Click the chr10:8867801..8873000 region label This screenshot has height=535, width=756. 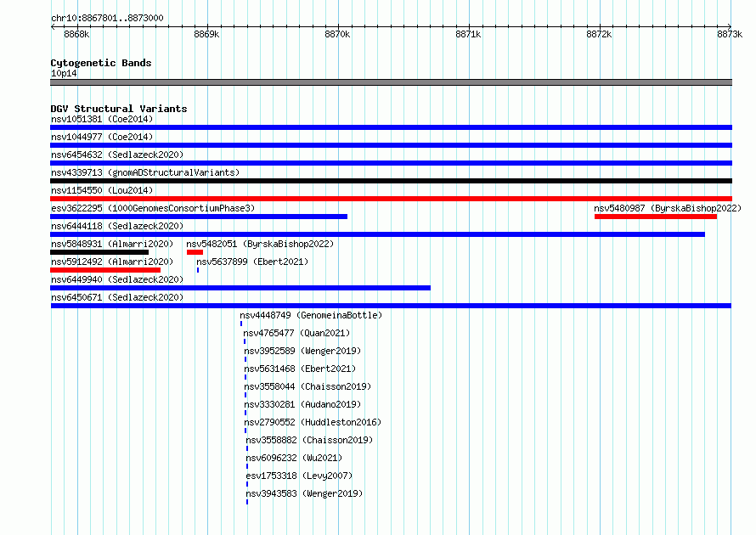pyautogui.click(x=107, y=18)
